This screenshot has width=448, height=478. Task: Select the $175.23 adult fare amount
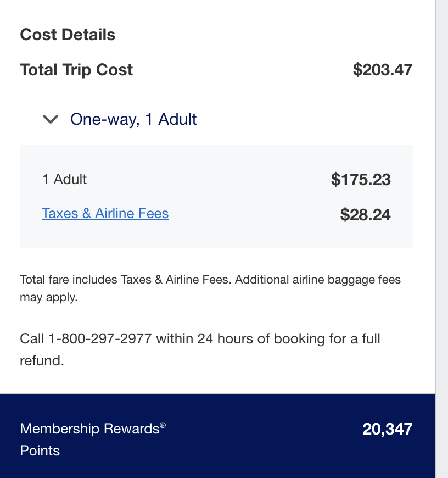[x=361, y=180]
